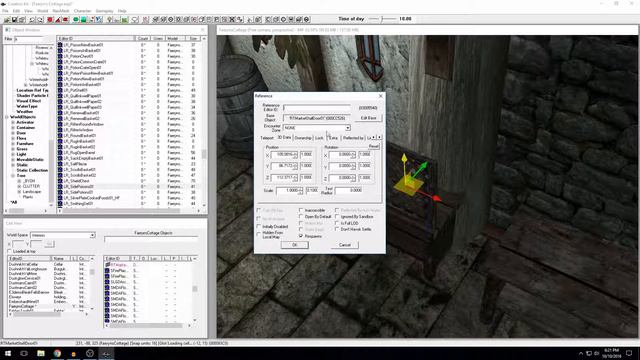This screenshot has height=360, width=640.
Task: Collapse the WorldObjects tree node
Action: (7, 117)
